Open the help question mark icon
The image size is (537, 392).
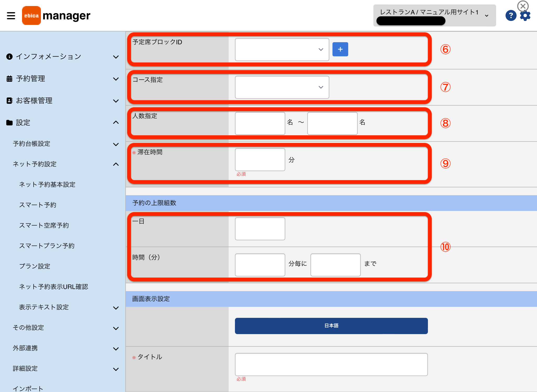(x=511, y=15)
